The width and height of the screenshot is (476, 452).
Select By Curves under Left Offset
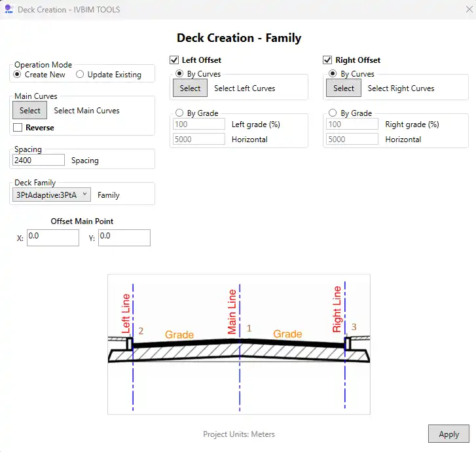point(179,74)
